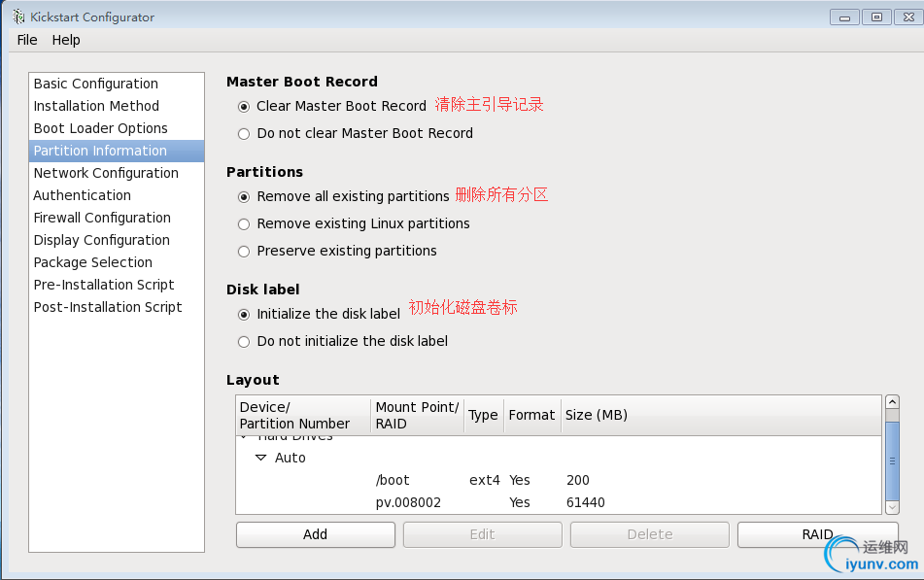Viewport: 924px width, 580px height.
Task: Click the ext4 type cell
Action: pos(485,480)
